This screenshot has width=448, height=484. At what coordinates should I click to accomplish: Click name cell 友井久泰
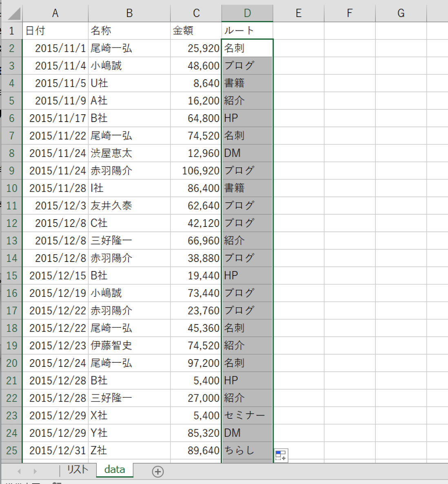(x=129, y=206)
